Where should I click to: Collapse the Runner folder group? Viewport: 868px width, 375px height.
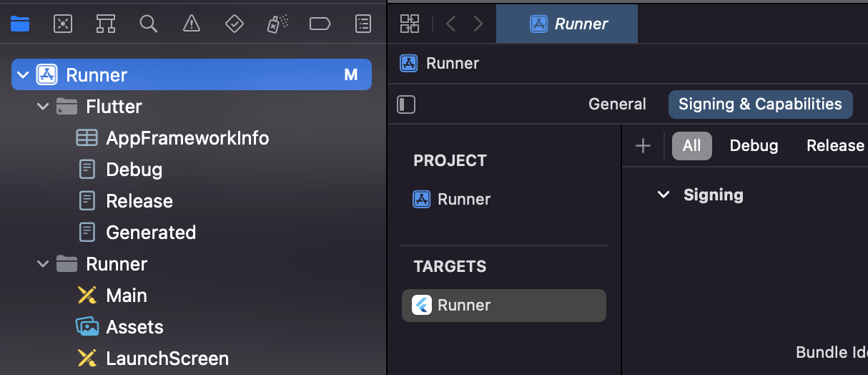[x=43, y=264]
